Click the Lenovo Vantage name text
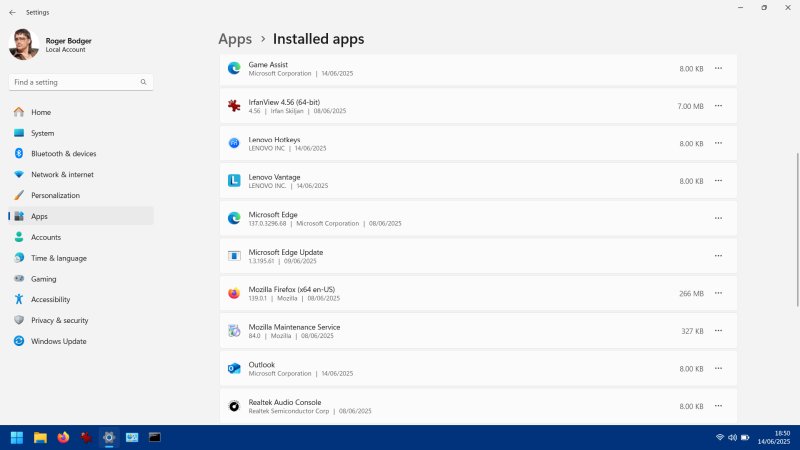The width and height of the screenshot is (800, 450). [x=274, y=177]
